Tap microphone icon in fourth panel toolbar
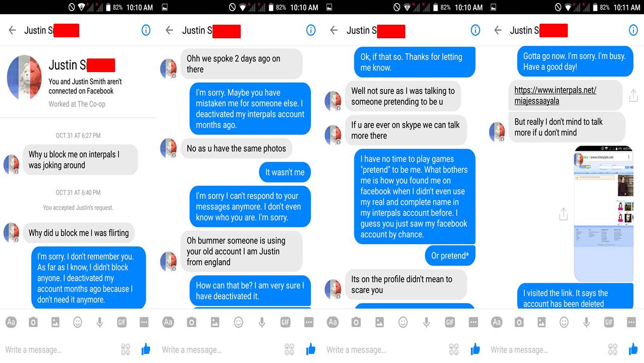The height and width of the screenshot is (363, 644). [586, 322]
